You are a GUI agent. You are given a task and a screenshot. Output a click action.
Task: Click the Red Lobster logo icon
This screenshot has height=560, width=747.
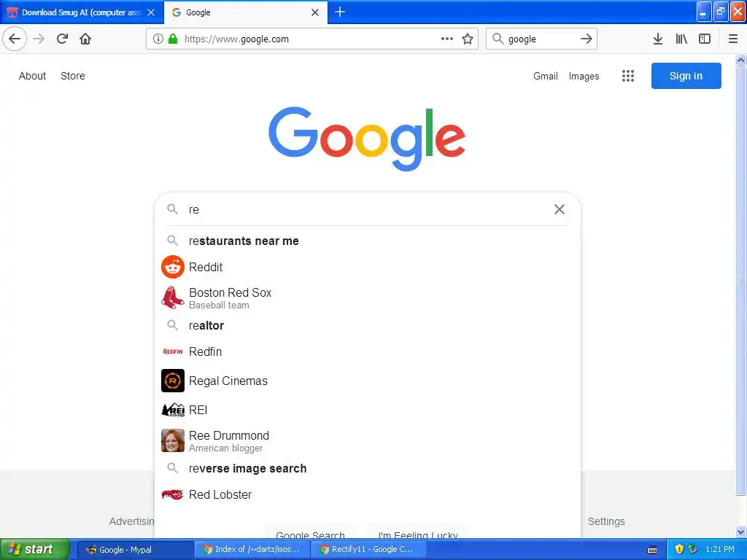click(x=173, y=494)
